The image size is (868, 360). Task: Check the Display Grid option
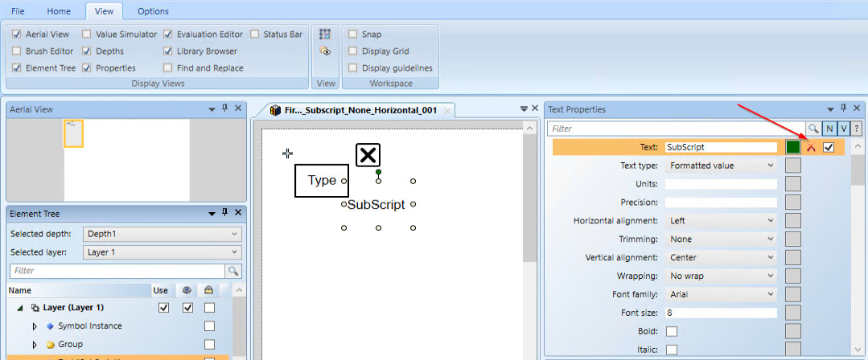click(352, 51)
